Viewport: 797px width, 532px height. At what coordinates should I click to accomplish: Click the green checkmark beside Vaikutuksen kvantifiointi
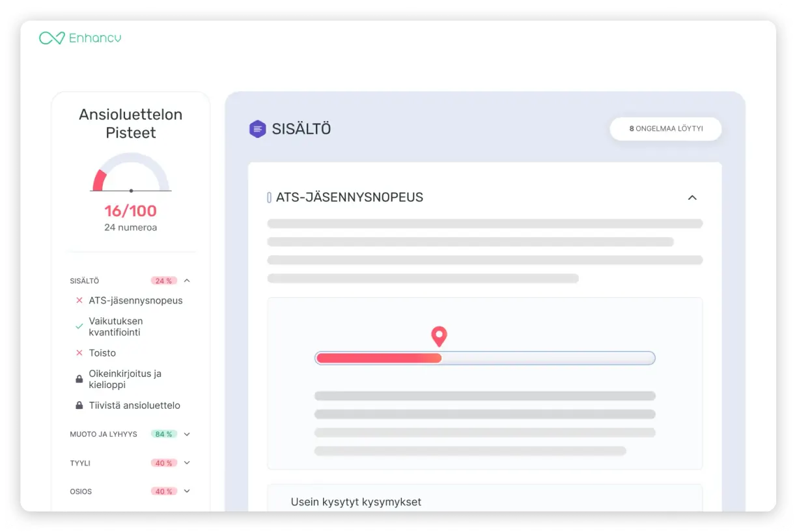79,326
